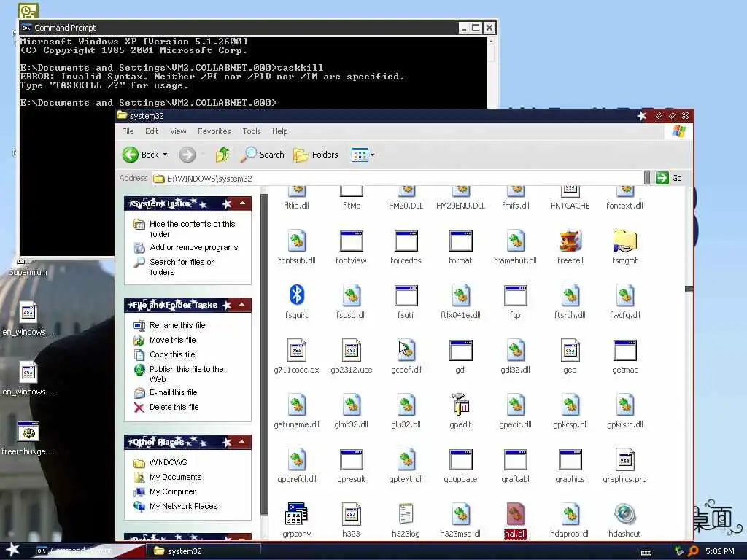Select the hdashcut icon

624,514
